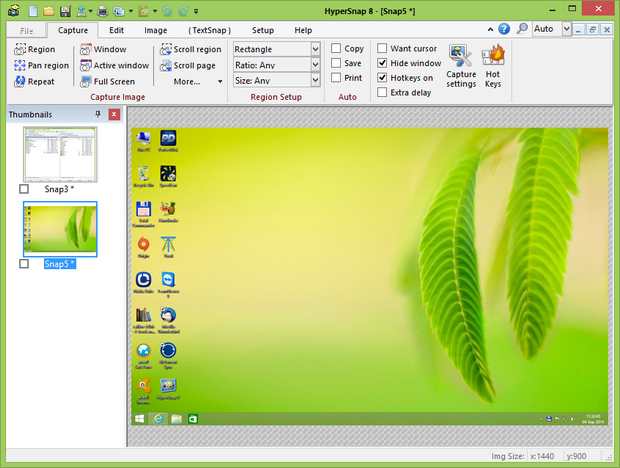
Task: Uncheck the Hotkeys on option
Action: [x=382, y=77]
